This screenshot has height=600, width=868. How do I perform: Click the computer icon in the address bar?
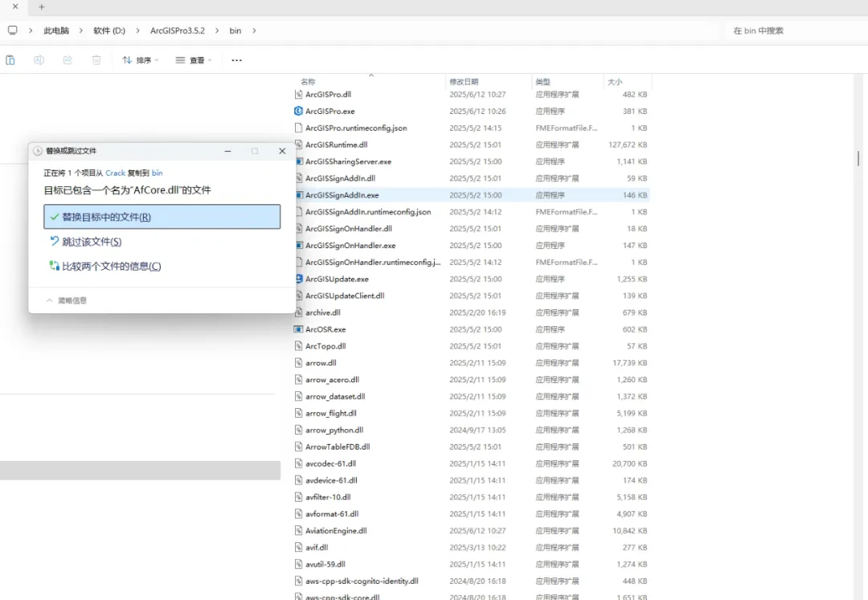point(13,31)
